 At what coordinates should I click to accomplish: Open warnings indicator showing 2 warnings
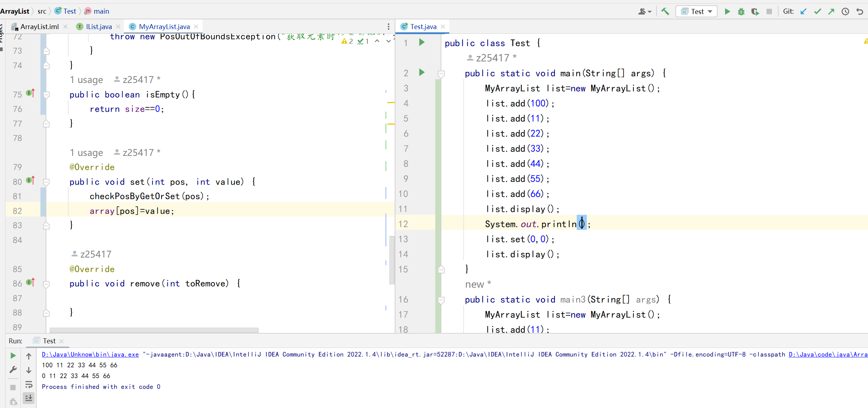tap(347, 41)
